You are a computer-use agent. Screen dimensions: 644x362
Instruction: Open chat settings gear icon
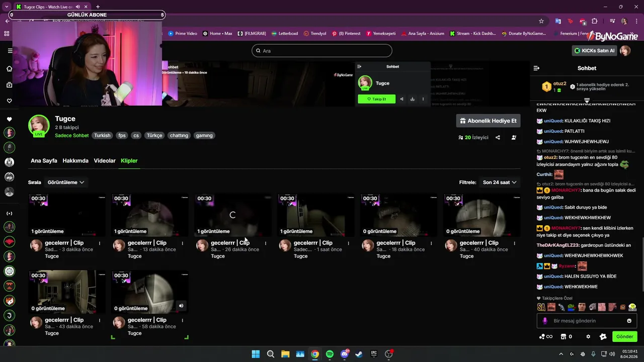tap(588, 336)
